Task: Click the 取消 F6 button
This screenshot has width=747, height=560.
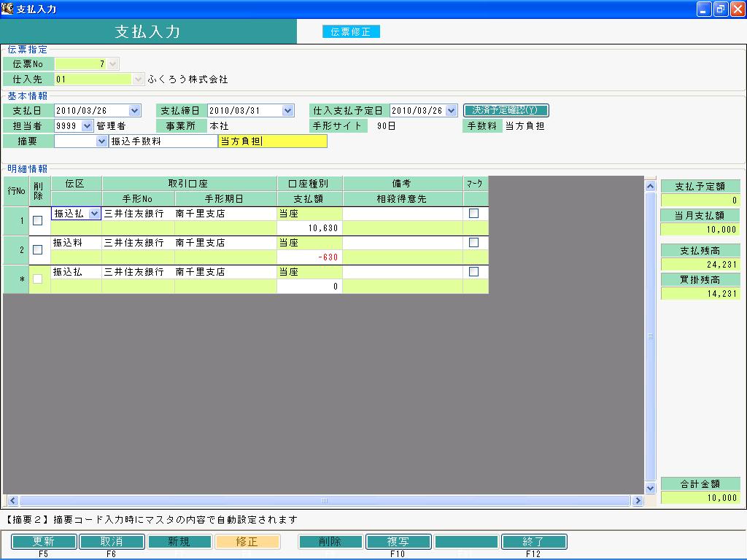Action: tap(112, 542)
